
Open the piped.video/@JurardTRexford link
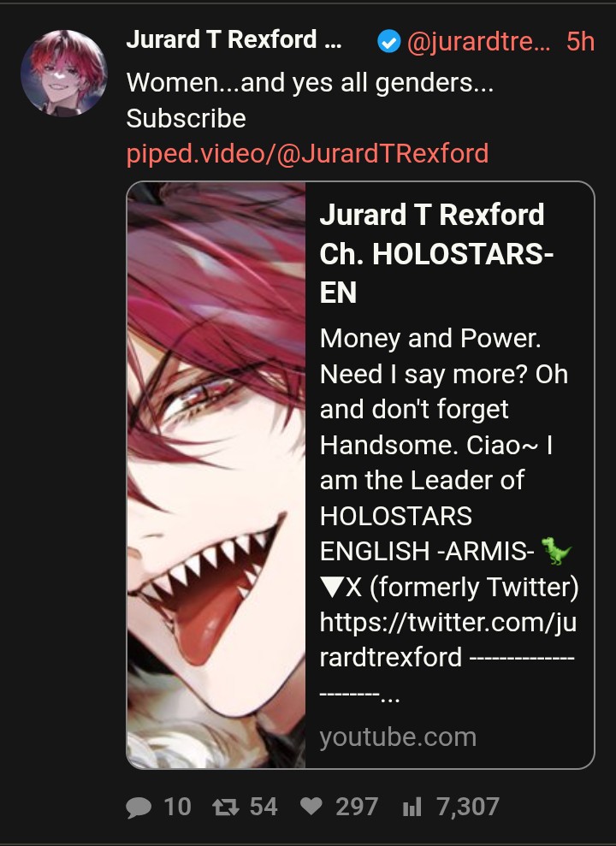[x=307, y=153]
